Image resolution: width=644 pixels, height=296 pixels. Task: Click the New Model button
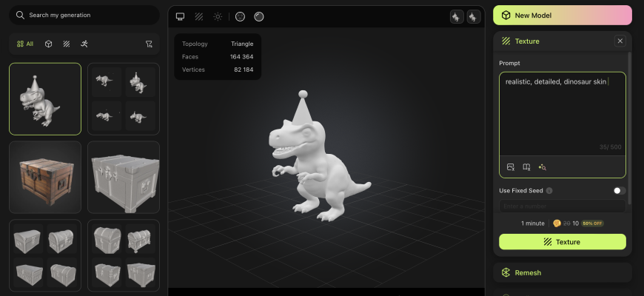[x=563, y=15]
